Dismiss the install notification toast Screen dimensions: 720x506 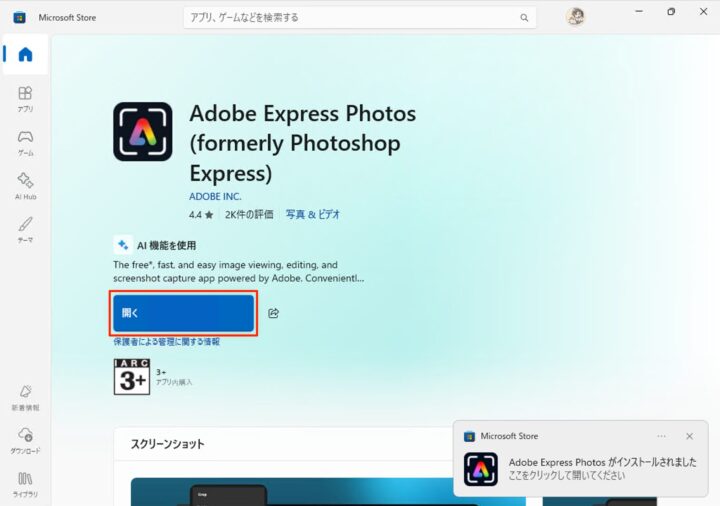click(689, 436)
